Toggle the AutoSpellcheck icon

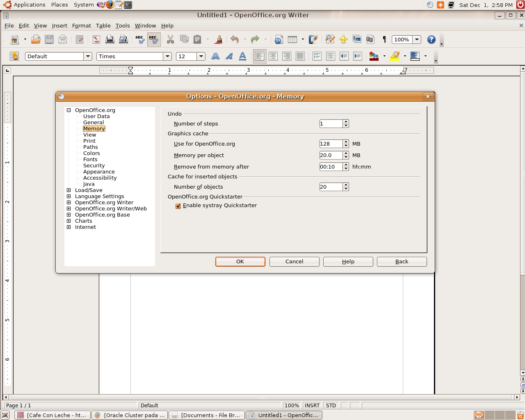pyautogui.click(x=154, y=39)
